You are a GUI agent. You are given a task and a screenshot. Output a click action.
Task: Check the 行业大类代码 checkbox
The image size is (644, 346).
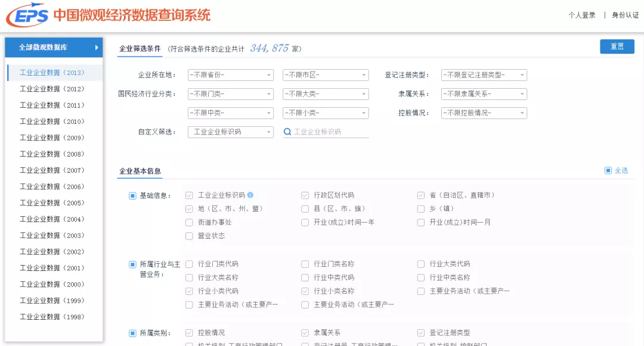point(420,264)
